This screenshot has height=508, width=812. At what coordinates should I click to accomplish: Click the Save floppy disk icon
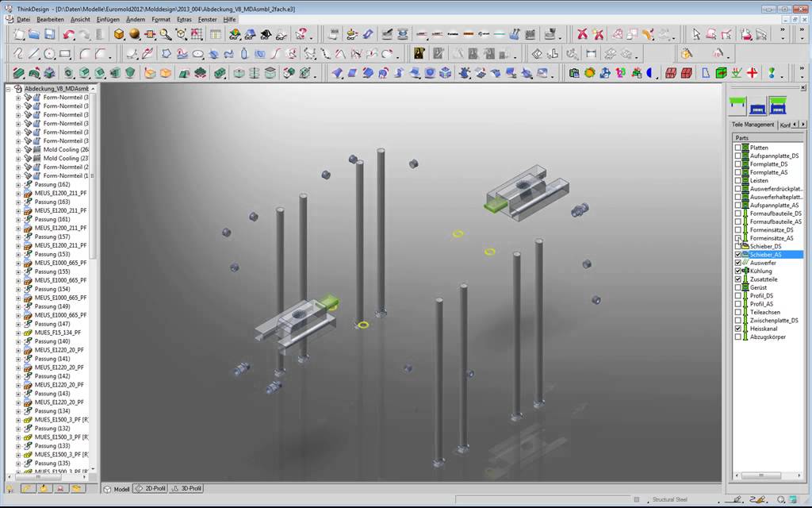pos(50,35)
